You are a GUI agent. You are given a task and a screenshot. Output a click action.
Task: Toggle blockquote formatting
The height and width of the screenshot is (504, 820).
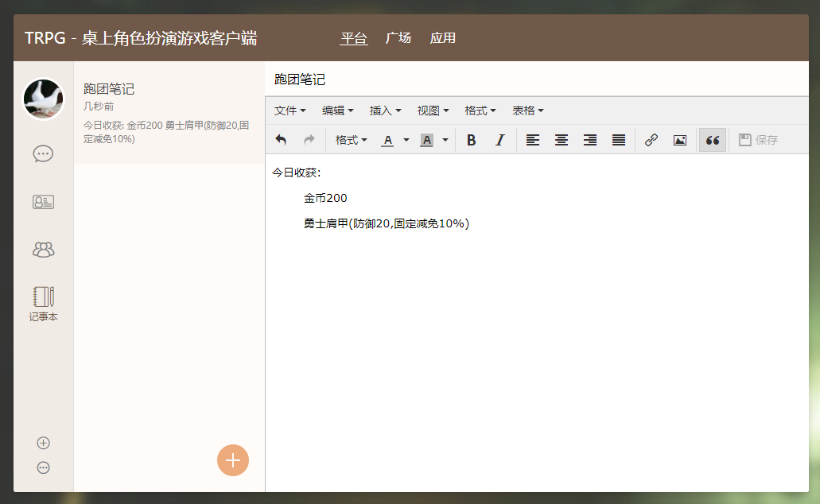[713, 140]
